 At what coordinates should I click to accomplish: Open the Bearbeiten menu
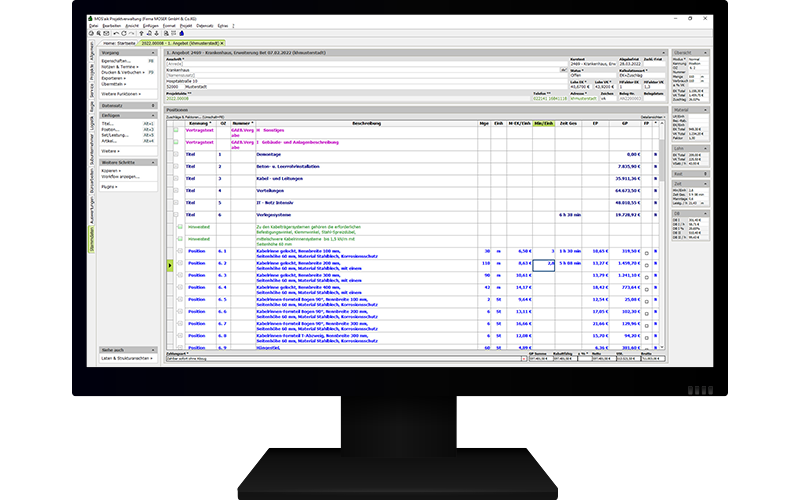[x=112, y=26]
